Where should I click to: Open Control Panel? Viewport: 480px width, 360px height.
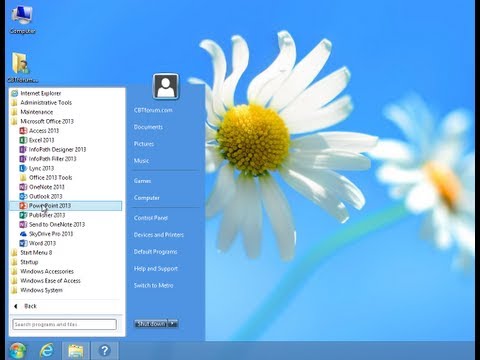click(x=151, y=218)
